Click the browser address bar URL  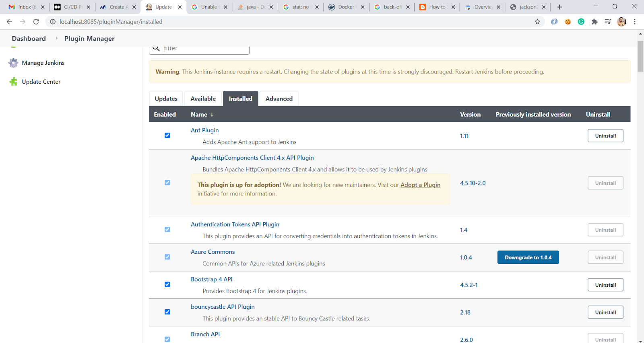click(x=111, y=22)
